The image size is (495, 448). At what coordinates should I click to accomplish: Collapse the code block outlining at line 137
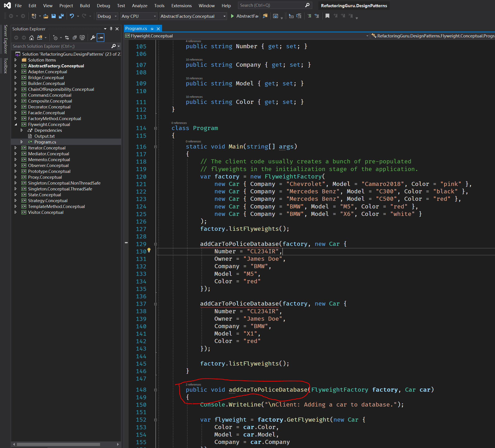tap(155, 304)
